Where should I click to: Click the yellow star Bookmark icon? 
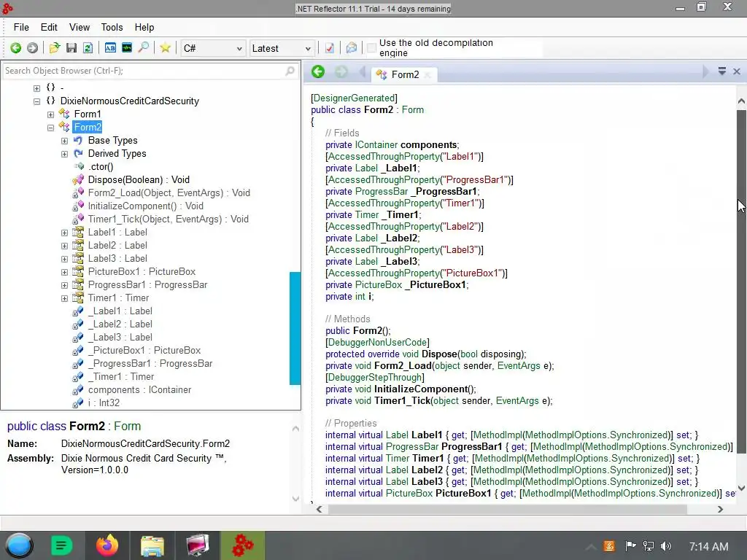tap(166, 48)
